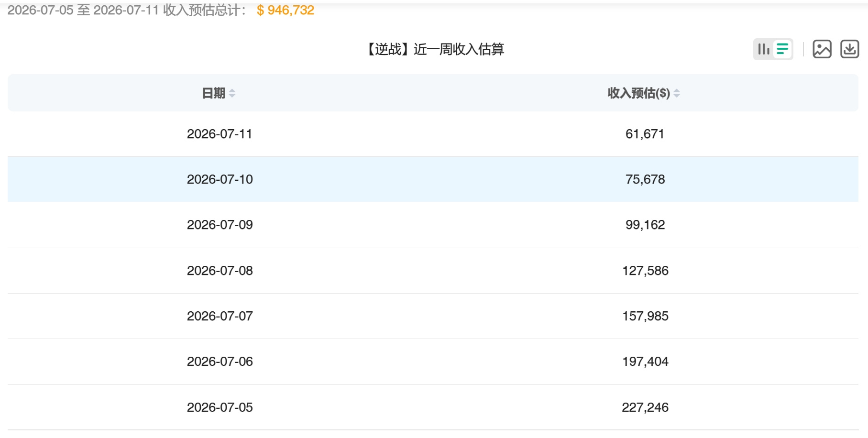
Task: Save chart as image
Action: [822, 49]
